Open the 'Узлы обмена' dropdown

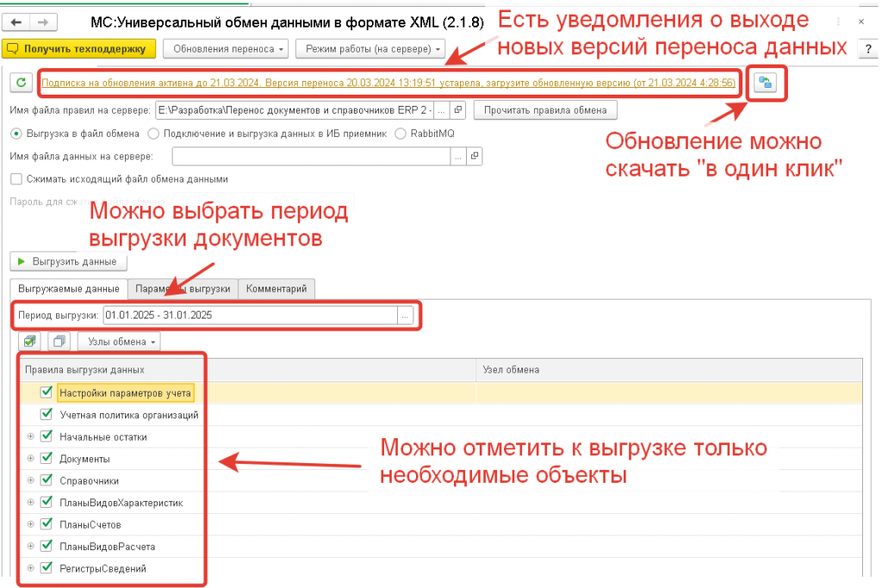[x=119, y=342]
